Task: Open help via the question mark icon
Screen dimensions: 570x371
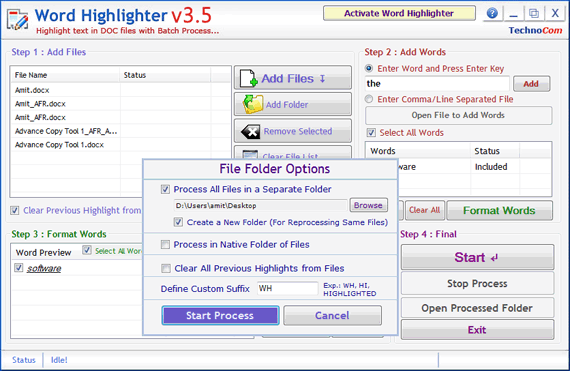Action: click(492, 13)
